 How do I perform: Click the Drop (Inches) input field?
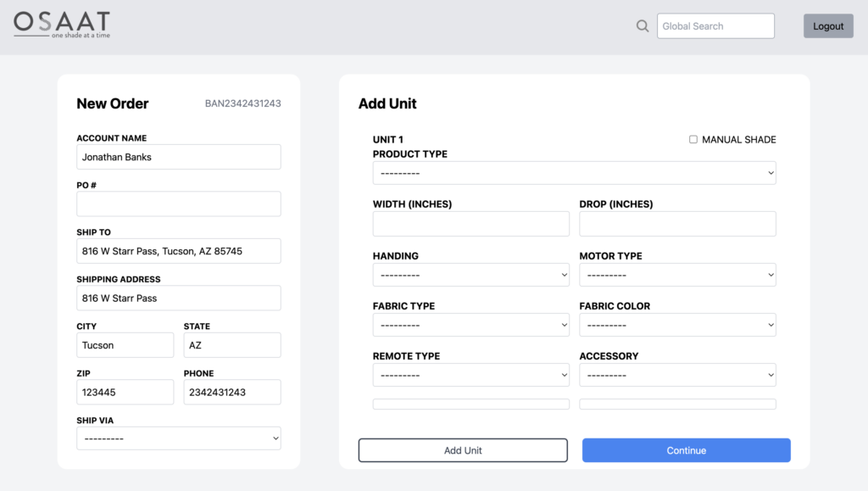point(677,224)
